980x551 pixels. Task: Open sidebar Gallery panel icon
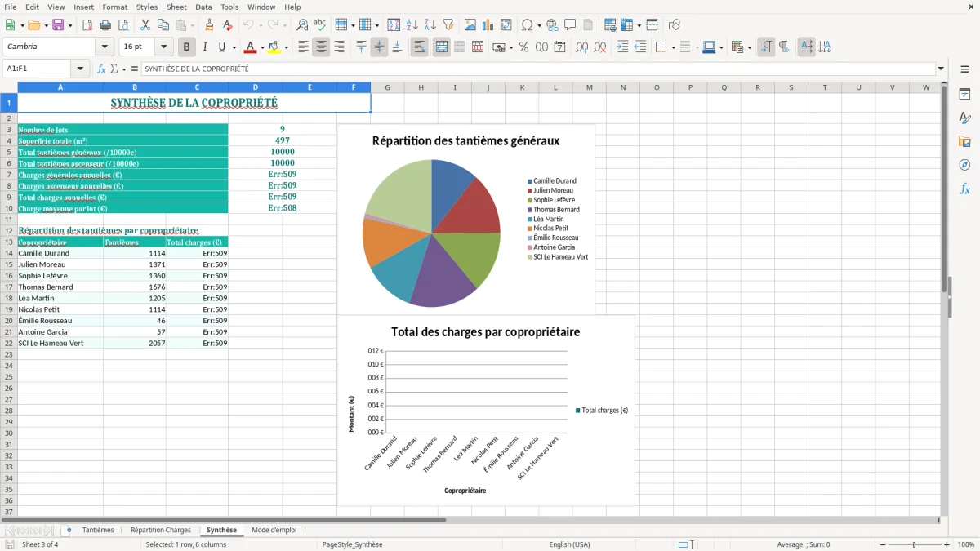pos(964,142)
